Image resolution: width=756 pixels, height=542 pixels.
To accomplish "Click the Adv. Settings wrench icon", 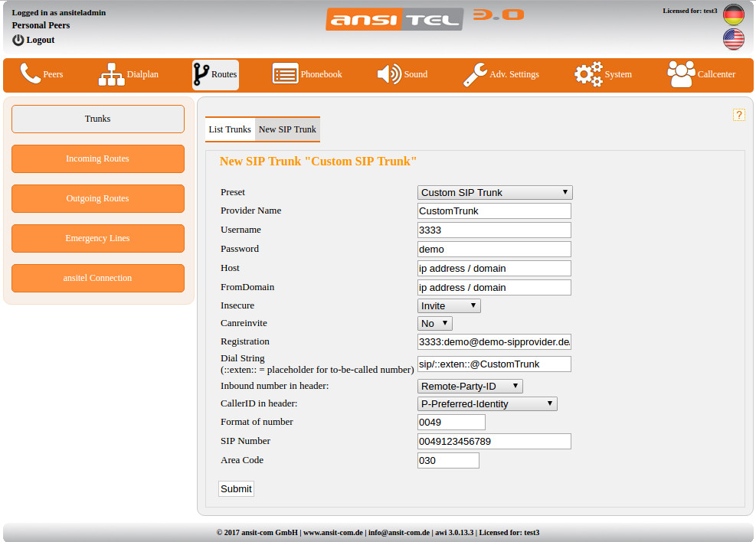I will (475, 74).
